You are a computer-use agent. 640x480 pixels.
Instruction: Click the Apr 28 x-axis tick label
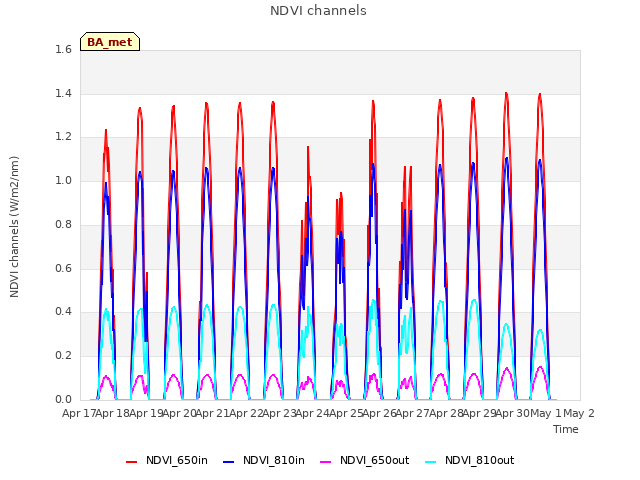pos(446,413)
